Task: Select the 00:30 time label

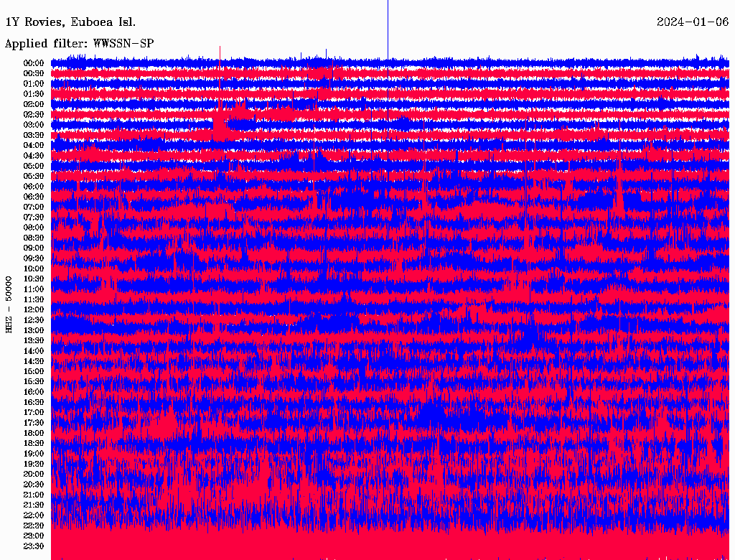Action: [34, 74]
